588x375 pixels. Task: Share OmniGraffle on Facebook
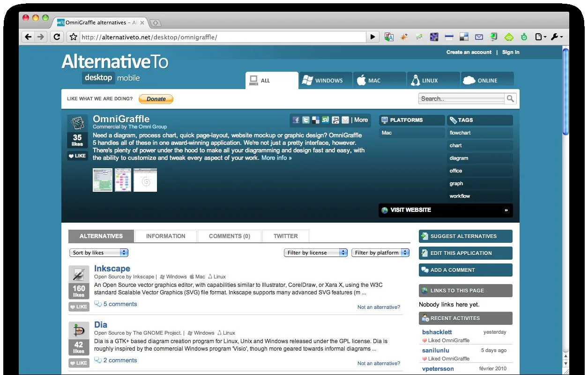coord(296,120)
